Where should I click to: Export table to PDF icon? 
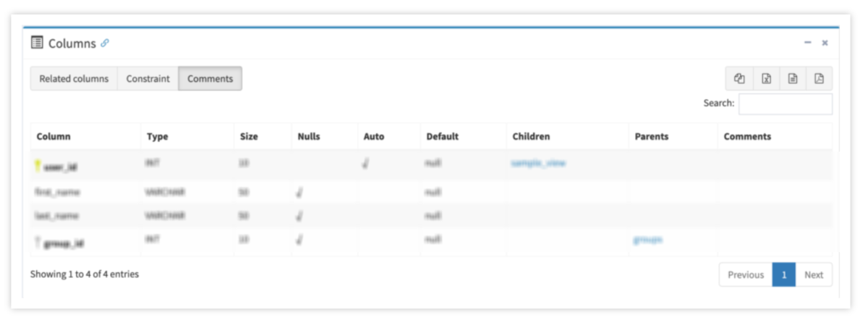[820, 78]
